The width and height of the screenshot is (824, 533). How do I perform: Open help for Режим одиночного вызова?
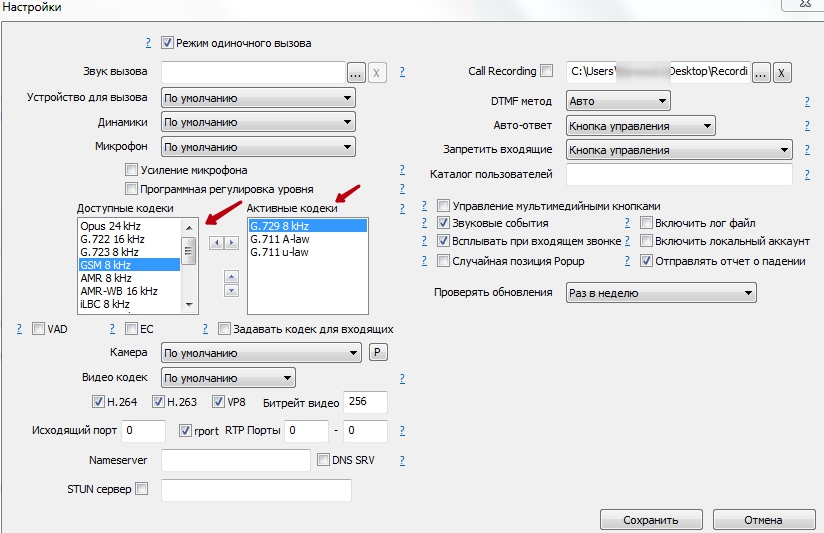point(148,43)
